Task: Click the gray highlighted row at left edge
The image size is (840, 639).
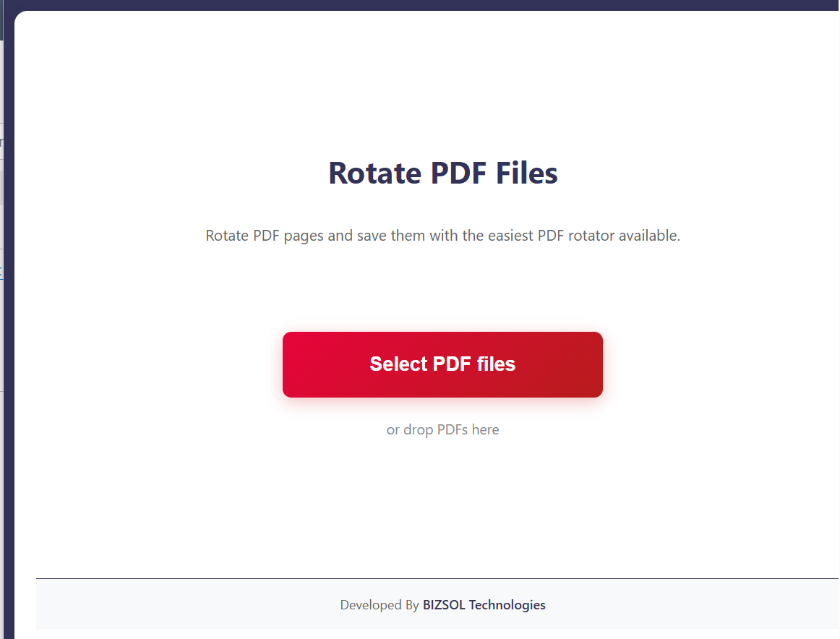Action: click(x=1, y=188)
